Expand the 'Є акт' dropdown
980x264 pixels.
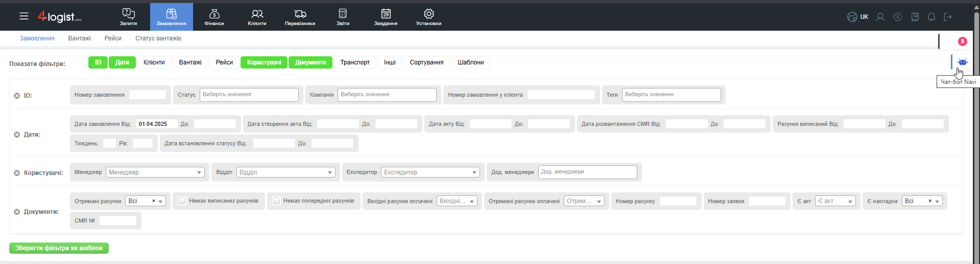[835, 201]
